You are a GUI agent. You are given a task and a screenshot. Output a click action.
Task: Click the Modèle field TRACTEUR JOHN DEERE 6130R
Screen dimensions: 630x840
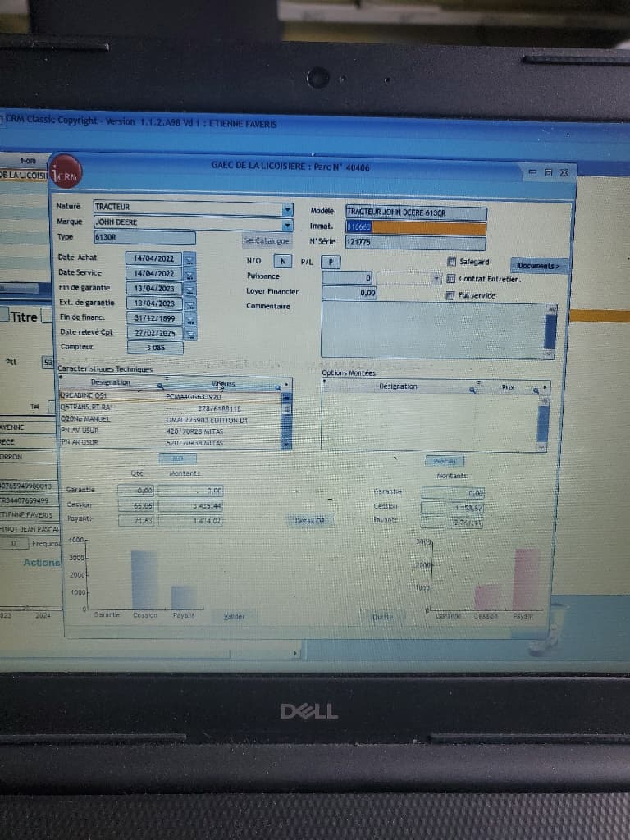coord(416,212)
